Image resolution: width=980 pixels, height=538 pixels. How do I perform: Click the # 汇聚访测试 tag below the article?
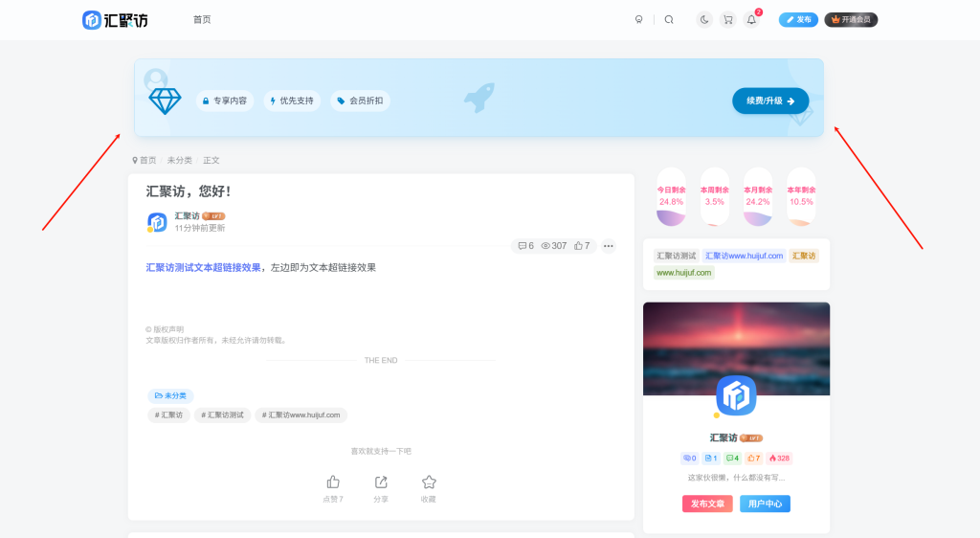222,415
